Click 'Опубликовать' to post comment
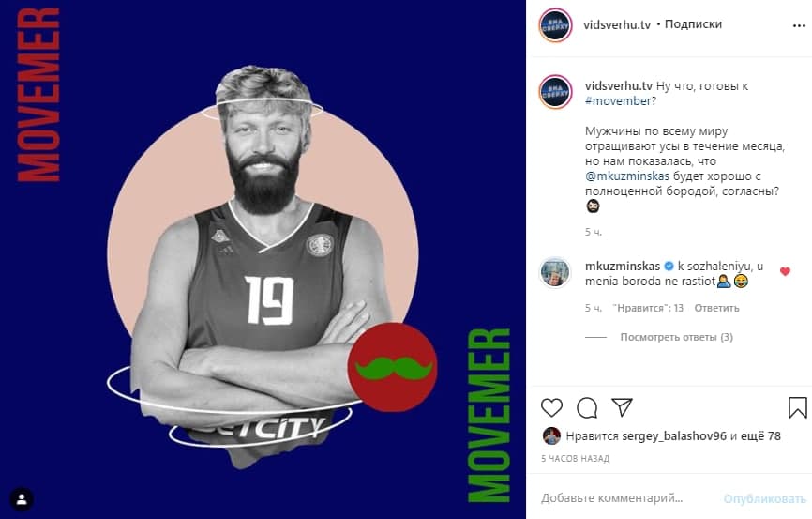The width and height of the screenshot is (812, 519). click(764, 498)
